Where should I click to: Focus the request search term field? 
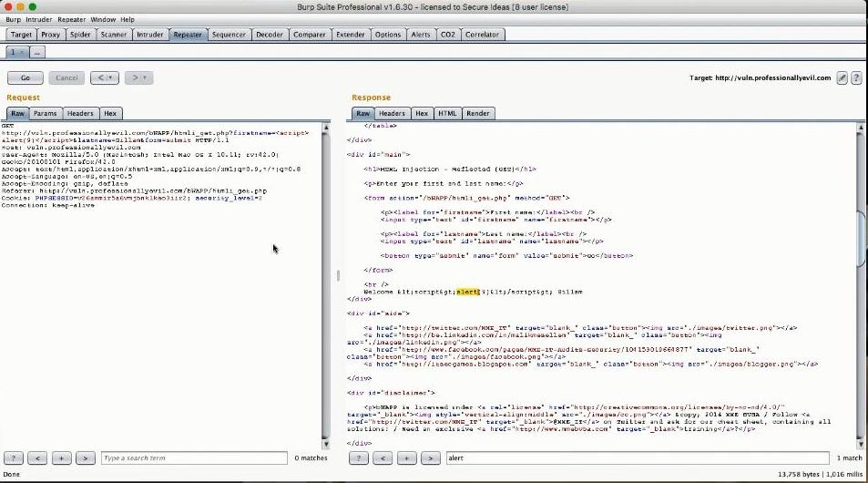coord(194,458)
